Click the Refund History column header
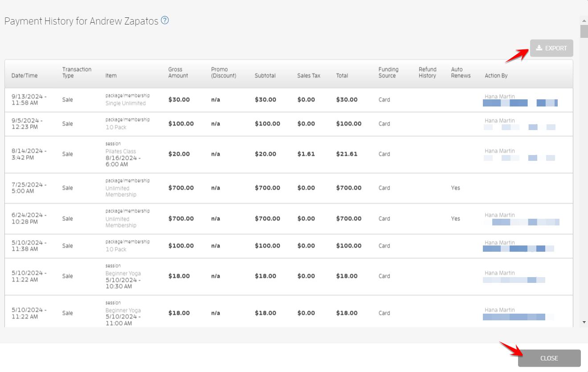The width and height of the screenshot is (588, 372). [x=428, y=73]
